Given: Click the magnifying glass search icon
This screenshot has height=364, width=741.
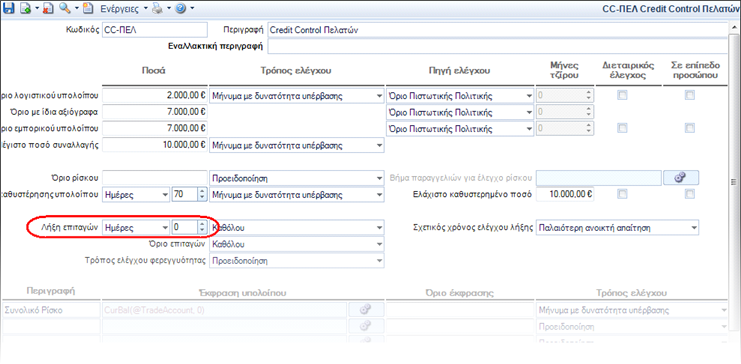Looking at the screenshot, I should tap(65, 8).
